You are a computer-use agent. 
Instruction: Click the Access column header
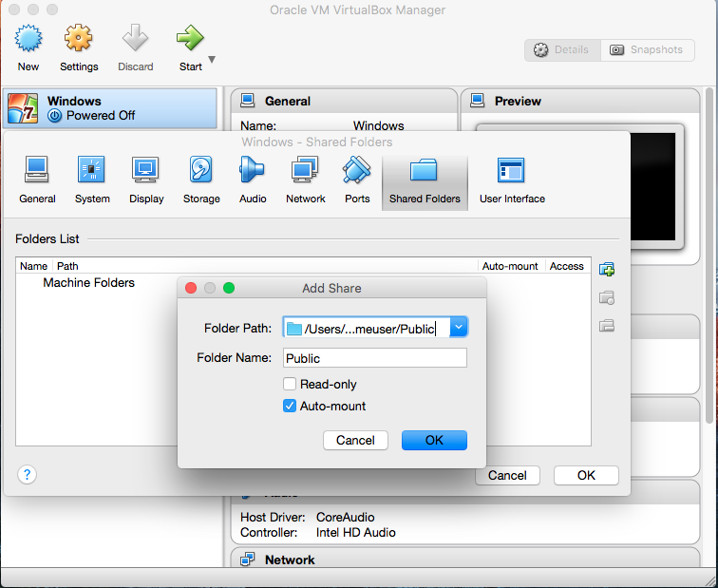coord(567,266)
